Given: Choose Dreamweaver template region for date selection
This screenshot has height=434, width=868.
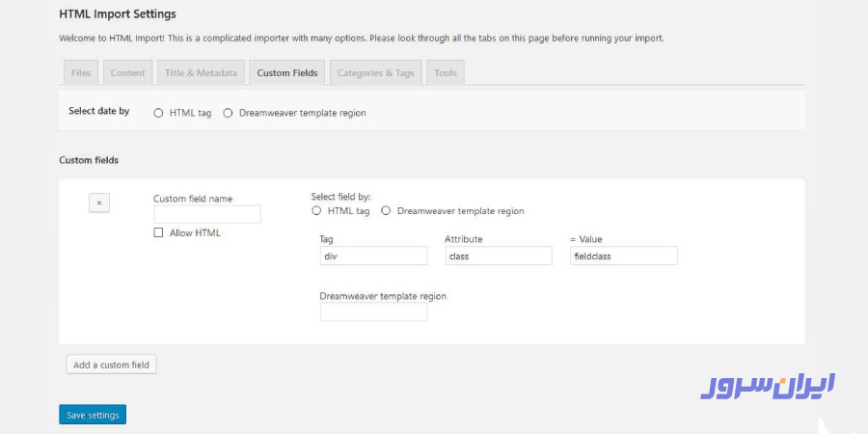Looking at the screenshot, I should 228,113.
